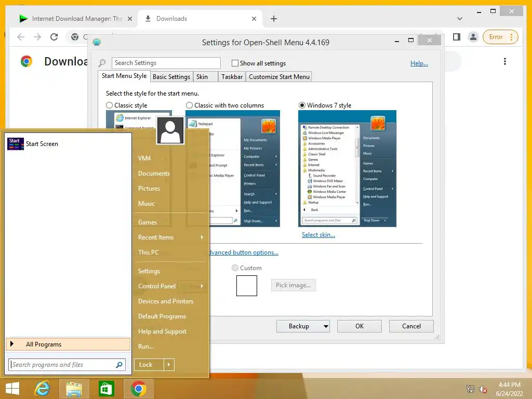
Task: Open the Help... link
Action: (x=419, y=63)
